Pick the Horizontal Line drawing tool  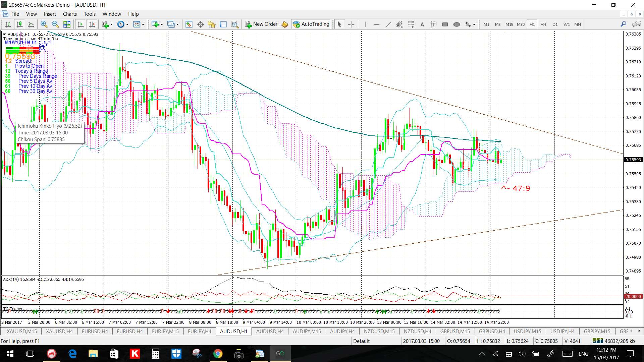point(377,24)
